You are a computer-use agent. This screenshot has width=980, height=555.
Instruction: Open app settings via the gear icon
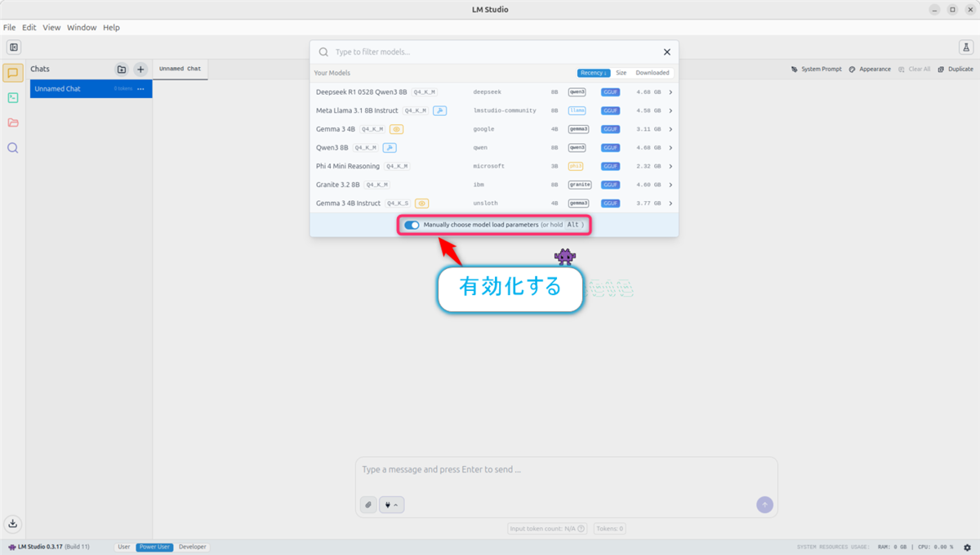point(967,547)
